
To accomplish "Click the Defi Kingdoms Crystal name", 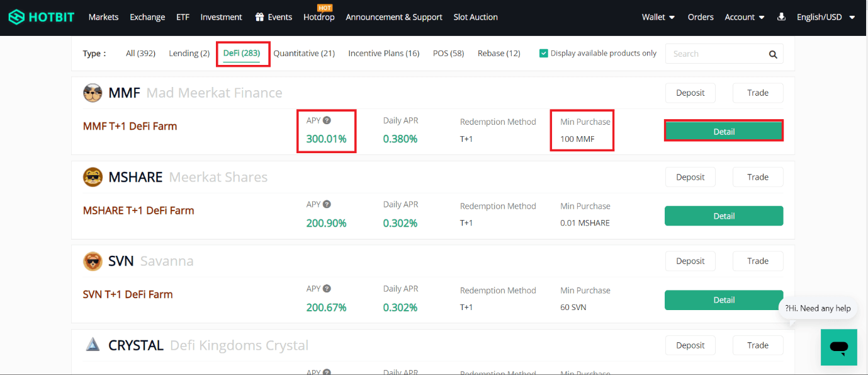I will click(x=239, y=345).
